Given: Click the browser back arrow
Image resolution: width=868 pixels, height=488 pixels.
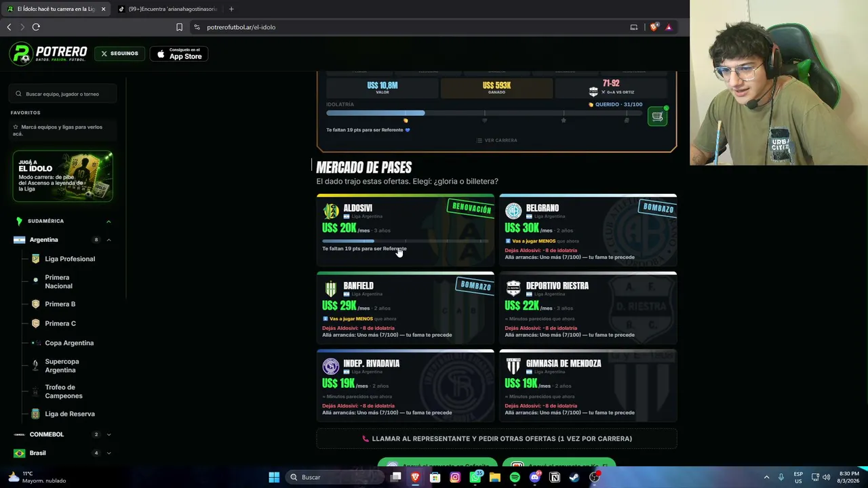Looking at the screenshot, I should (9, 27).
